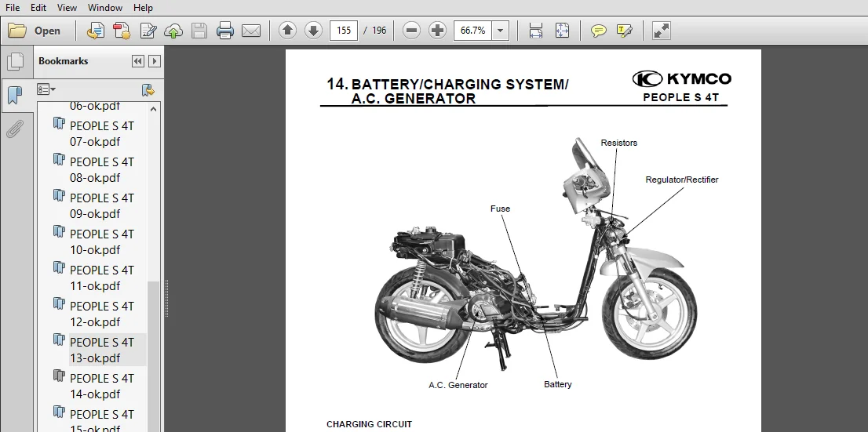Click the cloud upload icon
The image size is (868, 432).
[x=173, y=31]
